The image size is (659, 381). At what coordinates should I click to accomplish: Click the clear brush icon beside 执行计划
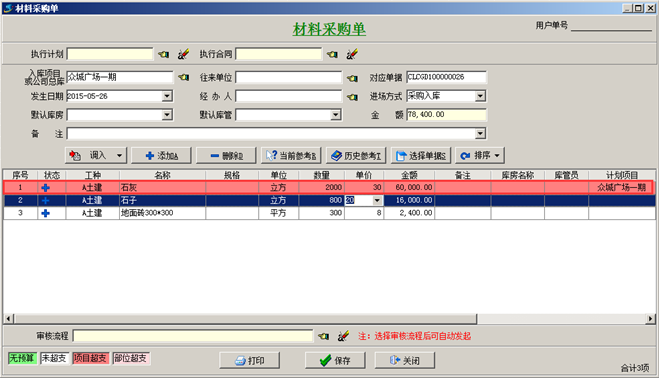(x=183, y=54)
